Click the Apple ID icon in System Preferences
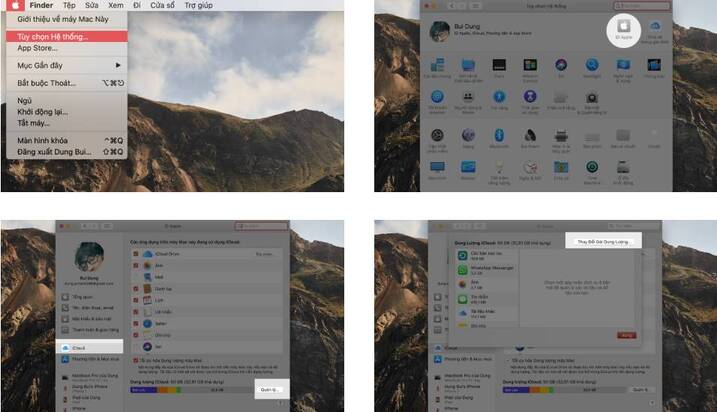 click(623, 28)
